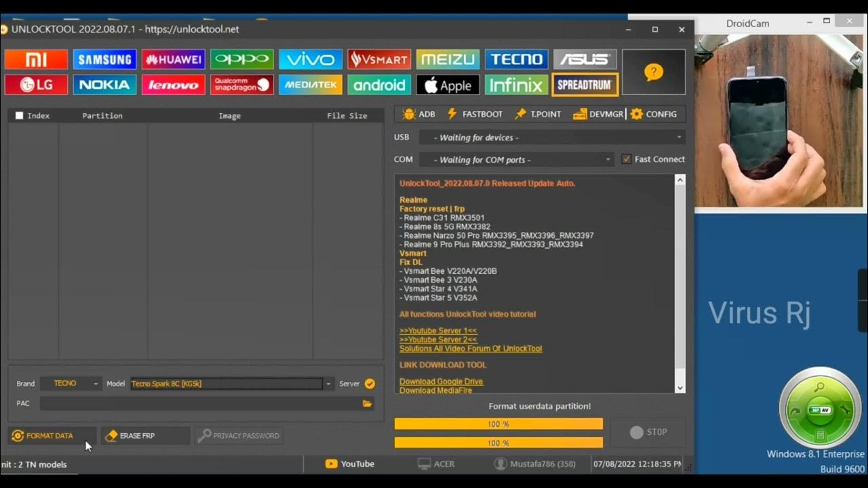This screenshot has height=488, width=868.
Task: Follow the Download MediaFire link
Action: (436, 390)
